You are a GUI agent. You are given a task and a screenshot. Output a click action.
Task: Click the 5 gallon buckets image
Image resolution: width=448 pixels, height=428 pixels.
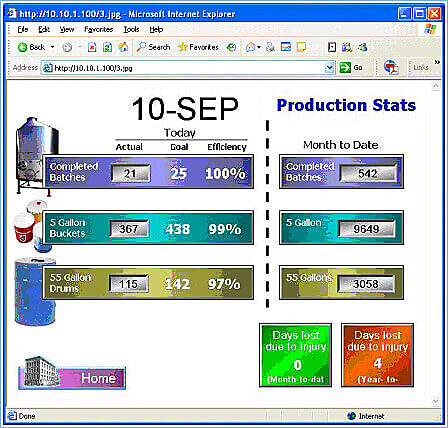tap(30, 226)
